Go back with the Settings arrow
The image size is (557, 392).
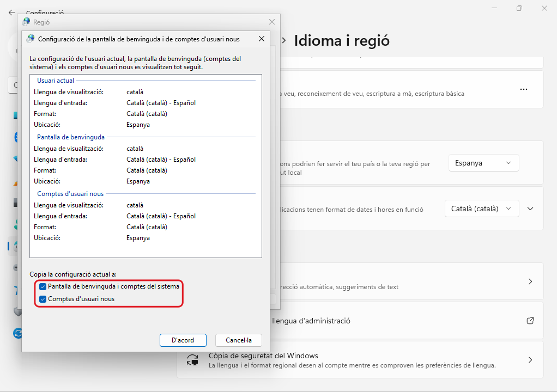[11, 12]
